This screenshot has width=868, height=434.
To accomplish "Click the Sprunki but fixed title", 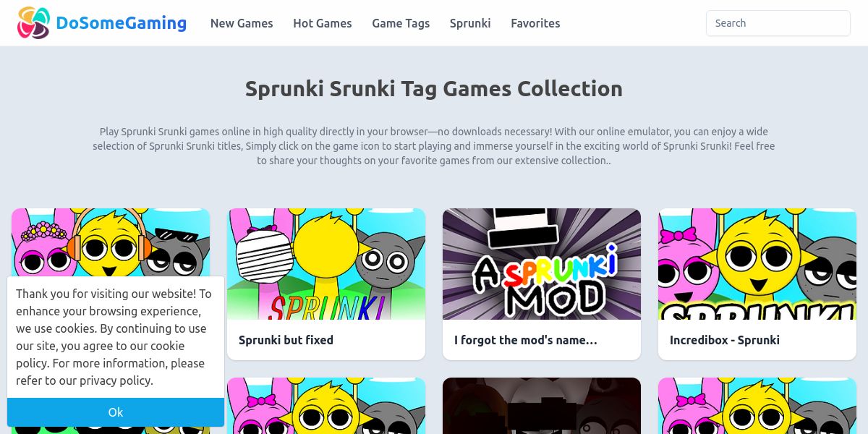I will pyautogui.click(x=286, y=340).
